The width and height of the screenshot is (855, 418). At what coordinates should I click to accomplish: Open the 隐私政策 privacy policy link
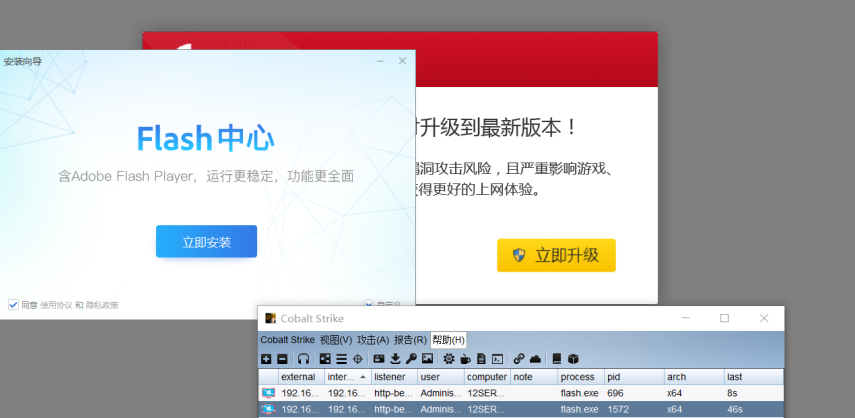pyautogui.click(x=102, y=305)
